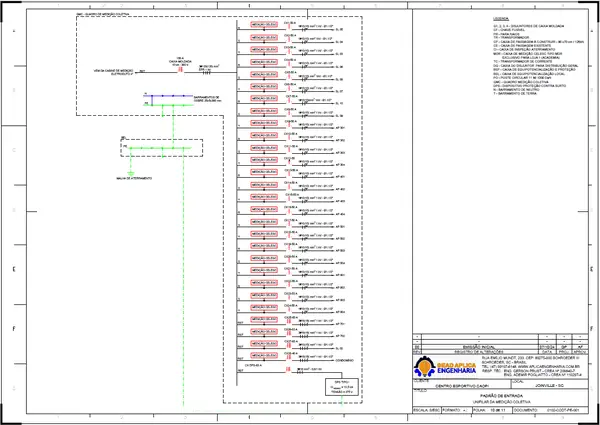The width and height of the screenshot is (600, 425).
Task: Click the red meter box on the AP 604 row
Action: pyautogui.click(x=264, y=307)
